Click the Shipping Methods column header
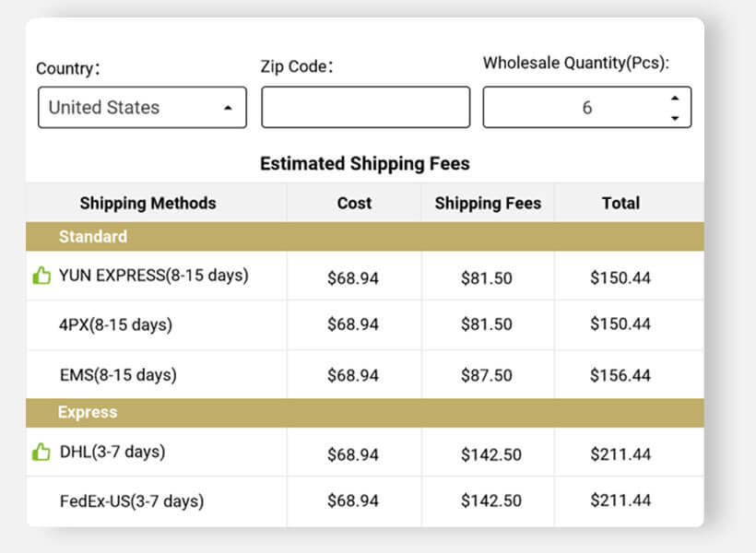Viewport: 756px width, 553px height. click(x=148, y=203)
